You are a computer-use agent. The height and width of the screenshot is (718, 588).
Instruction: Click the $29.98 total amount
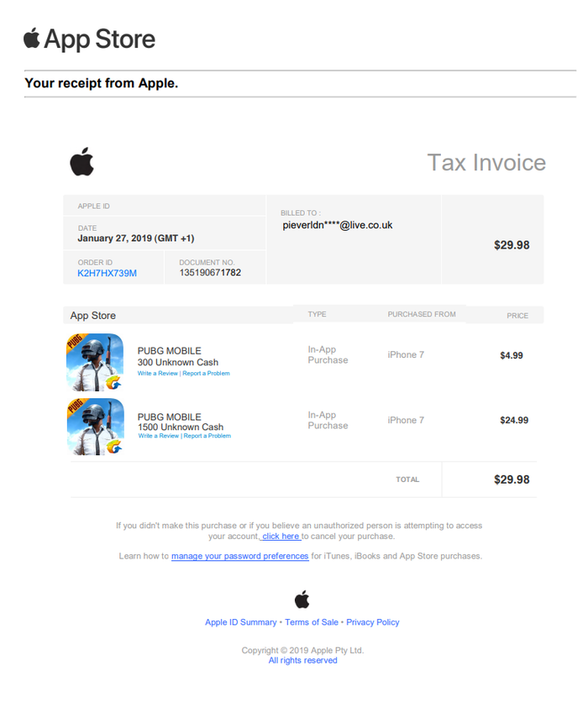tap(512, 480)
